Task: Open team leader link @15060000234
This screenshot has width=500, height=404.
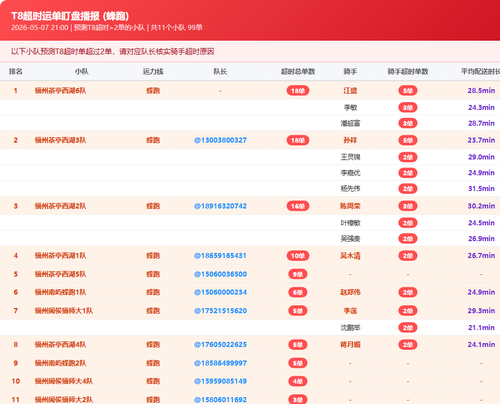Action: click(220, 292)
